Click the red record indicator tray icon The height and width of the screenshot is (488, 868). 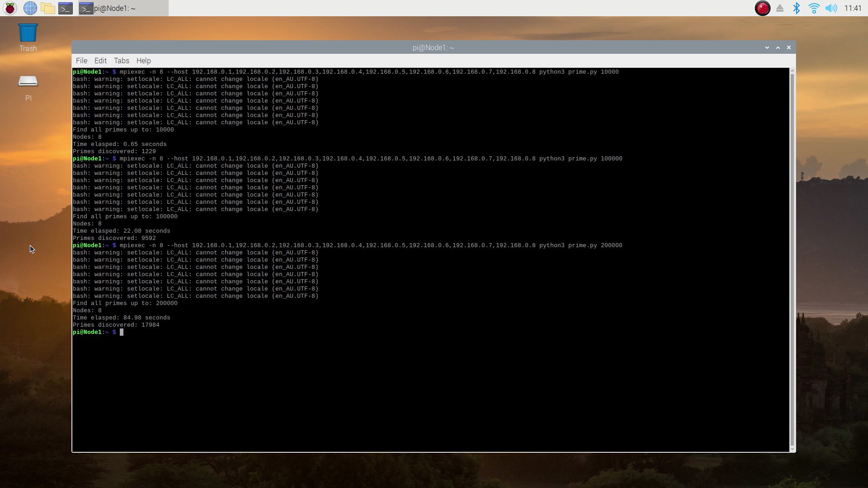[762, 8]
